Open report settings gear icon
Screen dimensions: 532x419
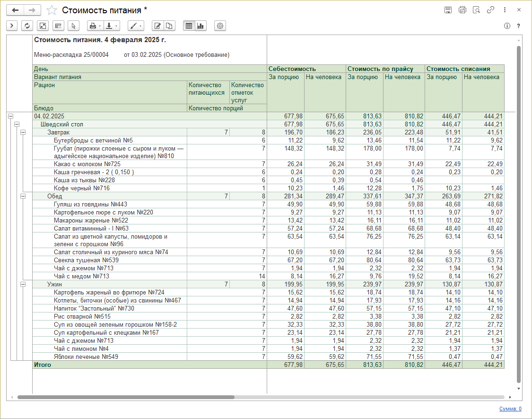[x=220, y=26]
